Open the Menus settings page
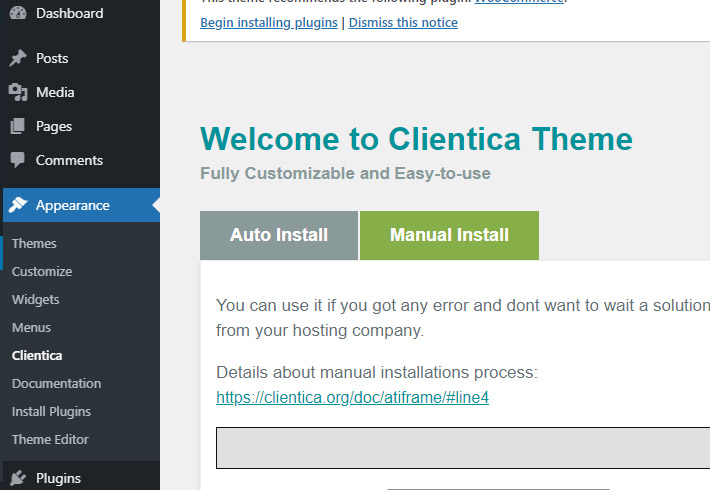710x490 pixels. pyautogui.click(x=31, y=328)
